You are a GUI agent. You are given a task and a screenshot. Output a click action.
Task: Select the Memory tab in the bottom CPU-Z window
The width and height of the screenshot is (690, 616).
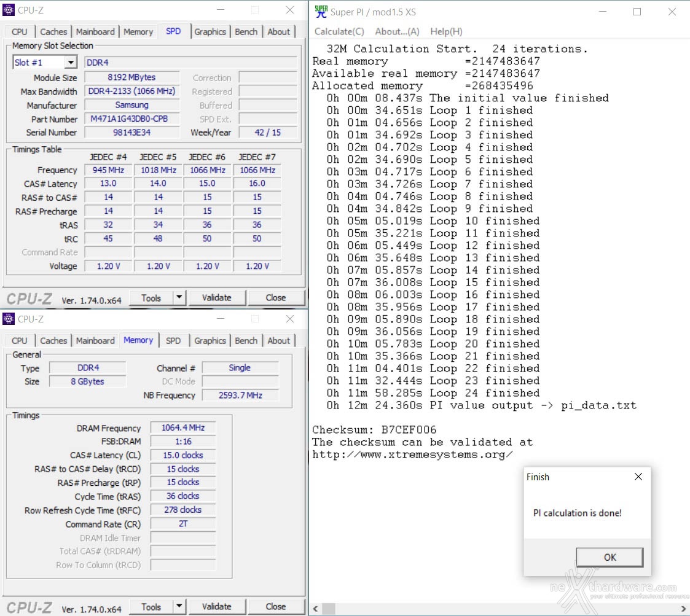point(138,340)
